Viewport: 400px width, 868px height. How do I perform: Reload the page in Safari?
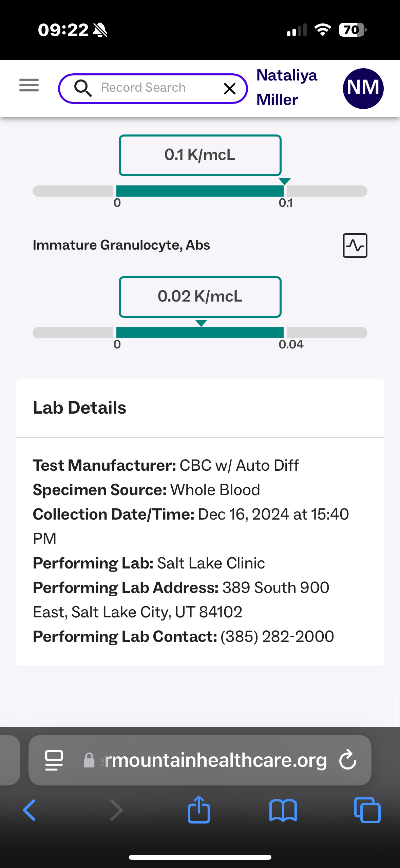[x=348, y=760]
